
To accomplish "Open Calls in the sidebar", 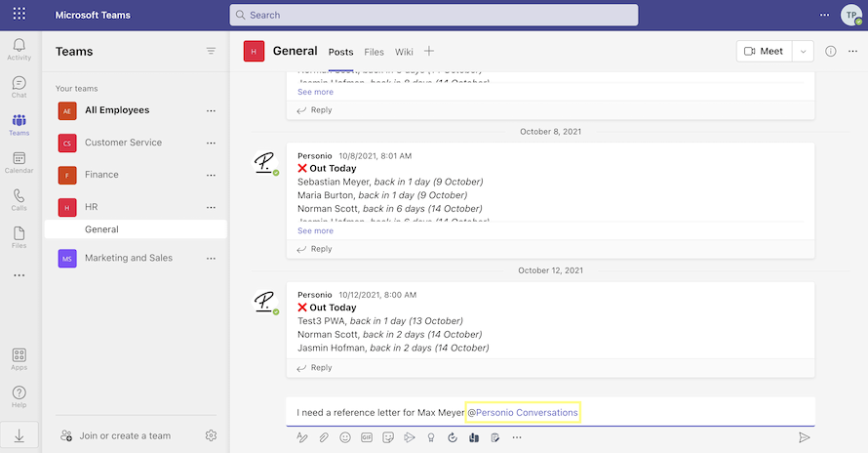I will pyautogui.click(x=19, y=200).
